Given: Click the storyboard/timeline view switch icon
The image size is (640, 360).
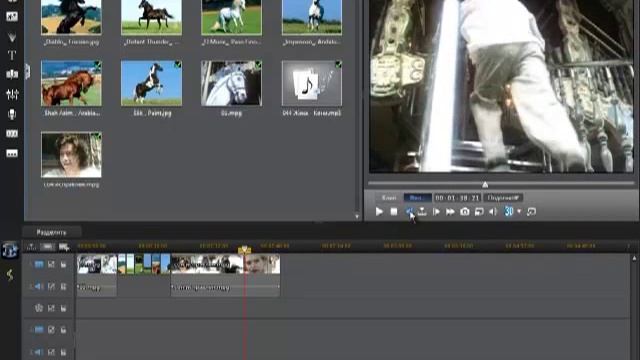Looking at the screenshot, I should click(x=10, y=250).
